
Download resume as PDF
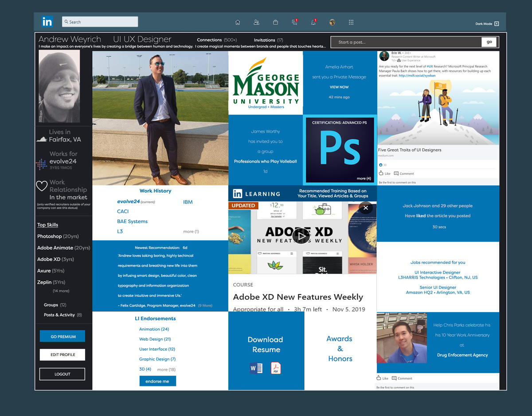(x=276, y=368)
